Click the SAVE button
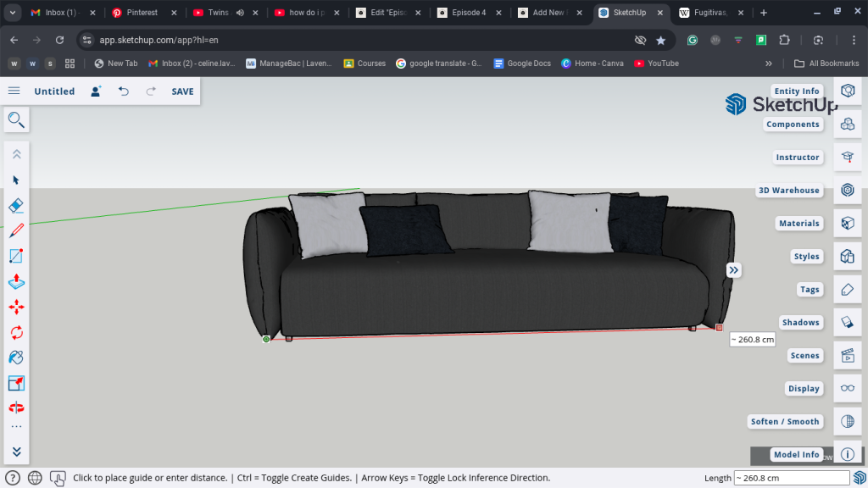This screenshot has width=868, height=488. (x=182, y=91)
